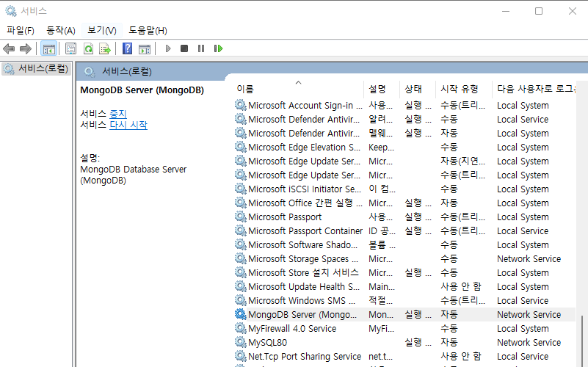Select Microsoft Office 간편 실행 service row
588x367 pixels.
pos(404,203)
